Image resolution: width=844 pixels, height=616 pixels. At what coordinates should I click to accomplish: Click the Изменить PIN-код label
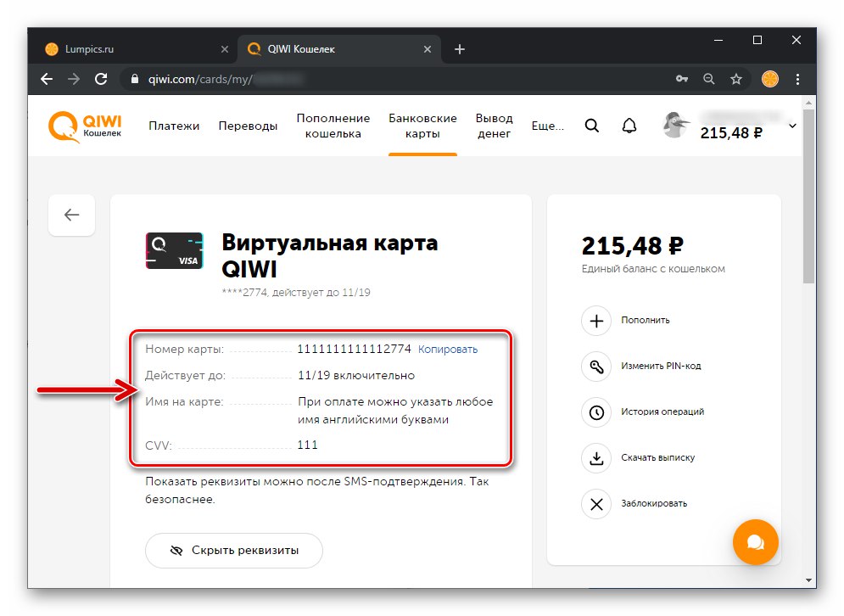click(661, 367)
